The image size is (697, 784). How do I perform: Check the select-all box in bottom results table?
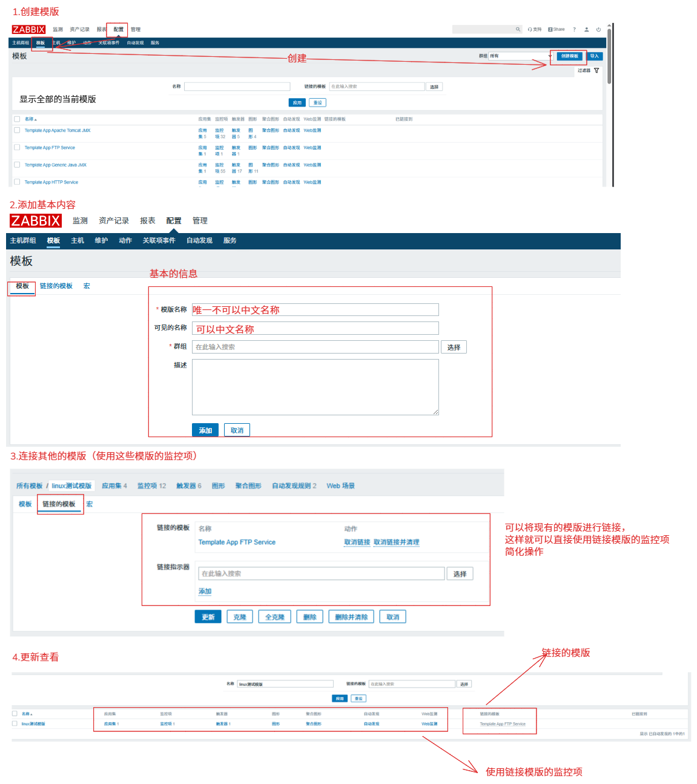point(15,714)
